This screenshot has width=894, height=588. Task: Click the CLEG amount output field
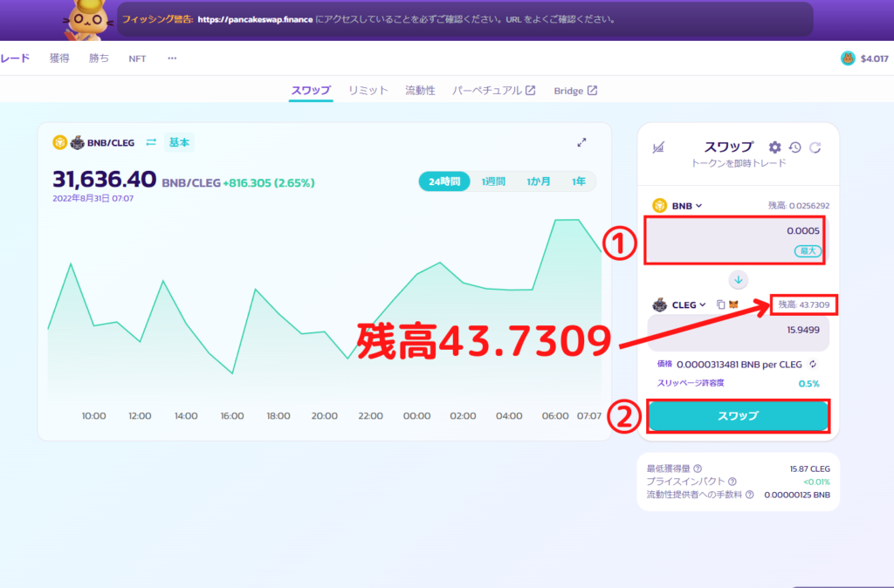tap(739, 333)
